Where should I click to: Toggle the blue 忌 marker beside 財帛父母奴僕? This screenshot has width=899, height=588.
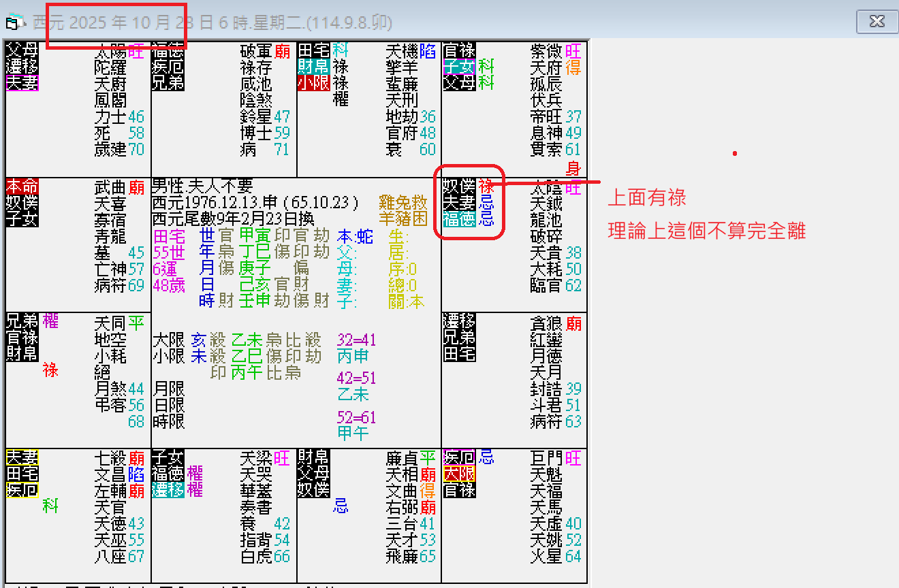pos(342,505)
